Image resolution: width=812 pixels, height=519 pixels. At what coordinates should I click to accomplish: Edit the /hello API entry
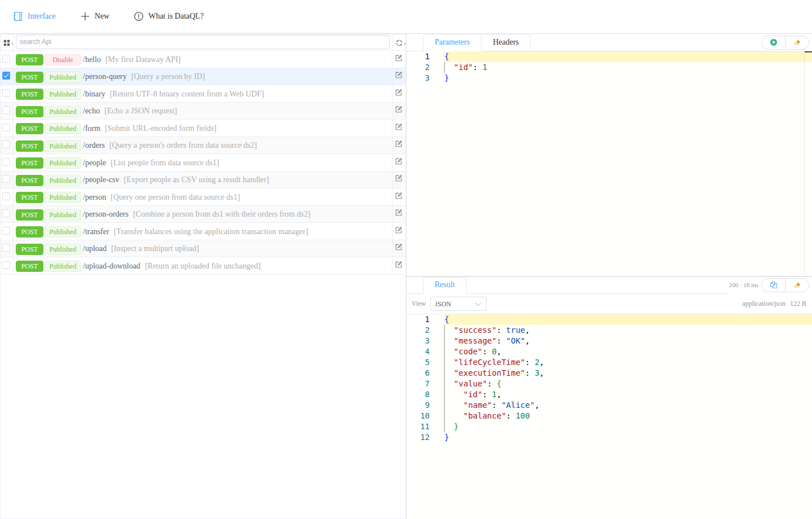(399, 58)
